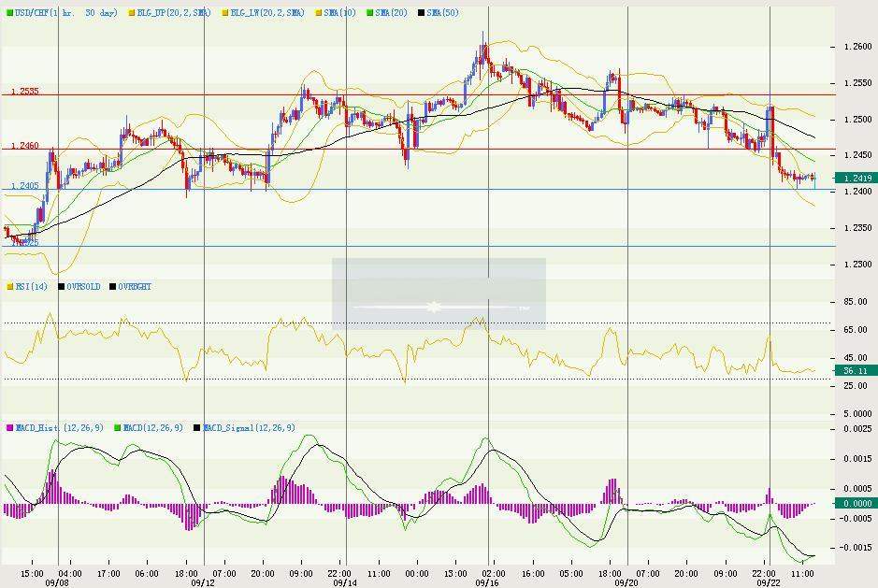Click the yellow swatch beside BLG_UP
Image resolution: width=878 pixels, height=588 pixels.
click(132, 12)
